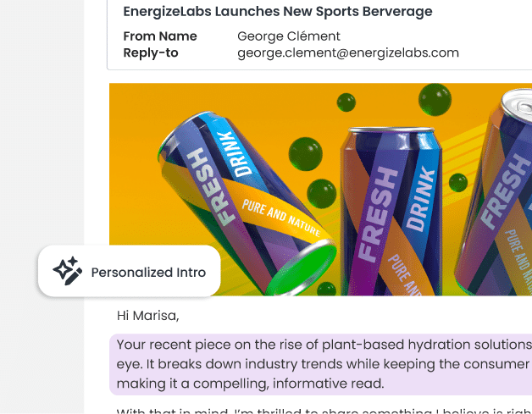Select the upright middle can in banner
The image size is (532, 414).
pyautogui.click(x=390, y=212)
